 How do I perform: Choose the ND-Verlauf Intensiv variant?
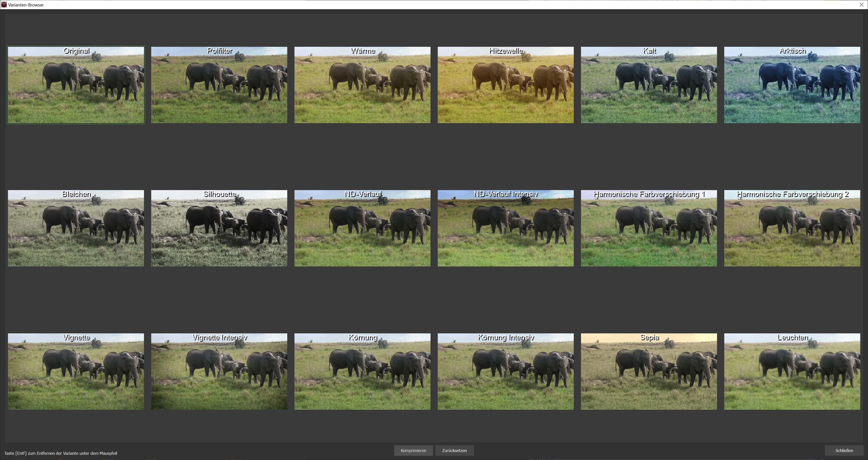tap(505, 228)
